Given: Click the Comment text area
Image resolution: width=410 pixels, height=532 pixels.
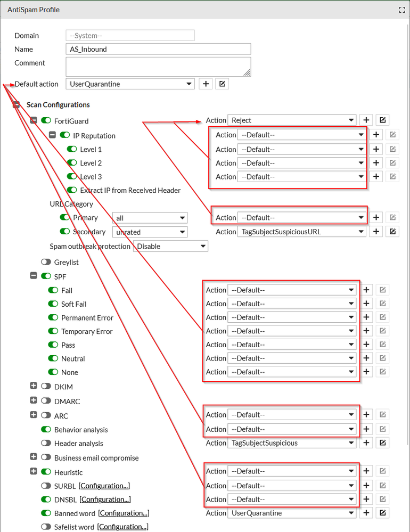Looking at the screenshot, I should [158, 67].
